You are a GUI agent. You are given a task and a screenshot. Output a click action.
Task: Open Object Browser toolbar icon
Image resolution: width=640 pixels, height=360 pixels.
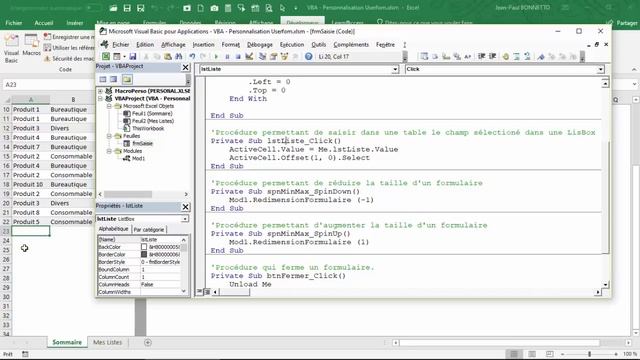click(x=284, y=56)
